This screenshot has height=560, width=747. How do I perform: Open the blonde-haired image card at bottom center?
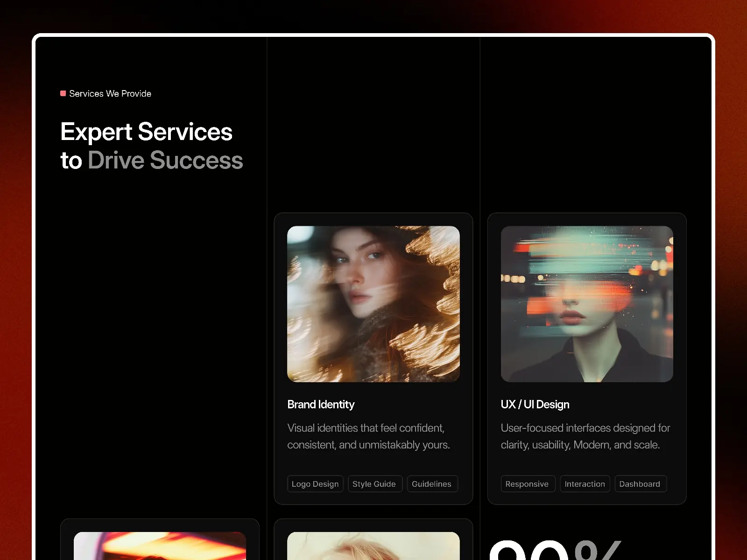click(373, 546)
